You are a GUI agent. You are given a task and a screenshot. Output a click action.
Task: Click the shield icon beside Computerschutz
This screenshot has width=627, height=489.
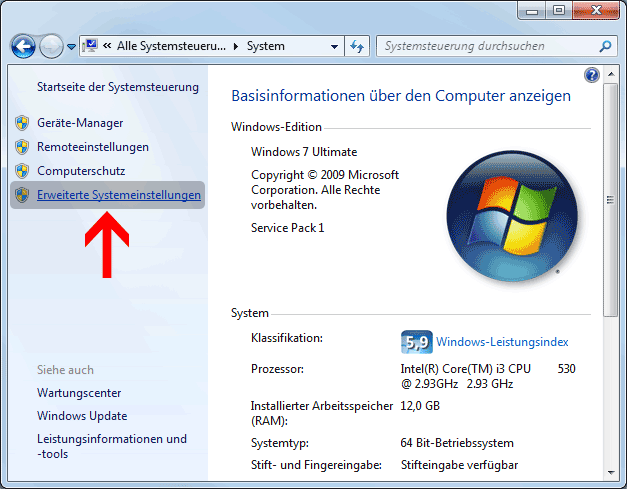click(22, 171)
